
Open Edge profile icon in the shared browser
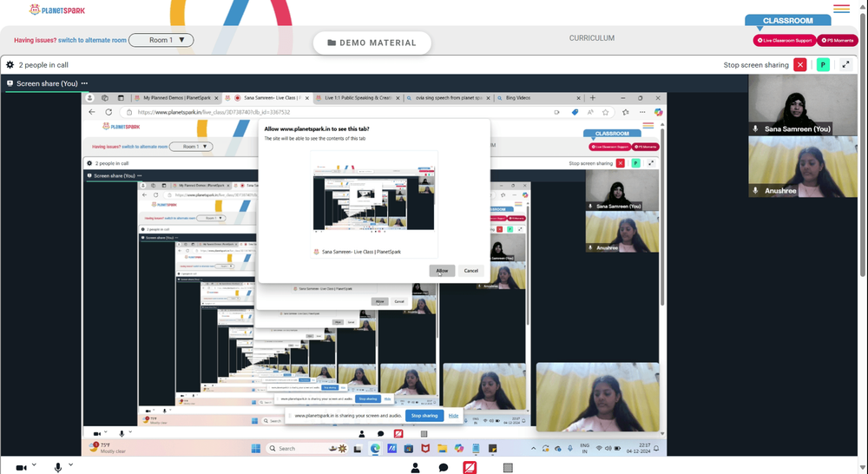pos(89,98)
